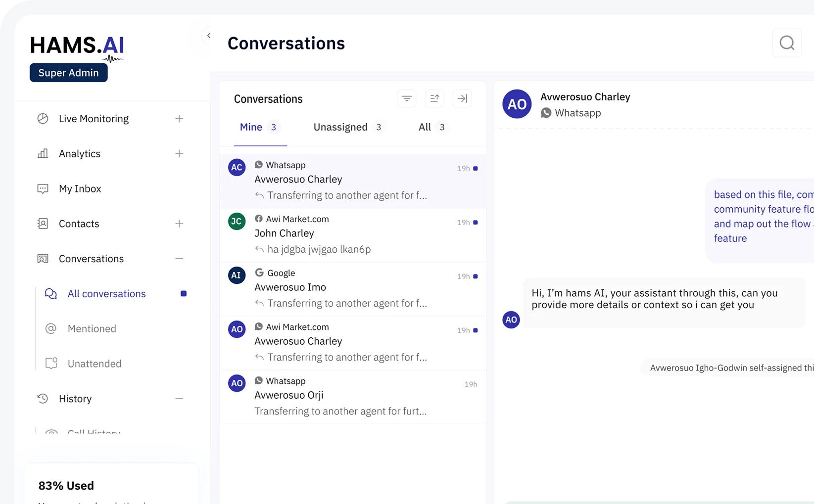
Task: Click the '83% Used' usage text
Action: point(66,486)
